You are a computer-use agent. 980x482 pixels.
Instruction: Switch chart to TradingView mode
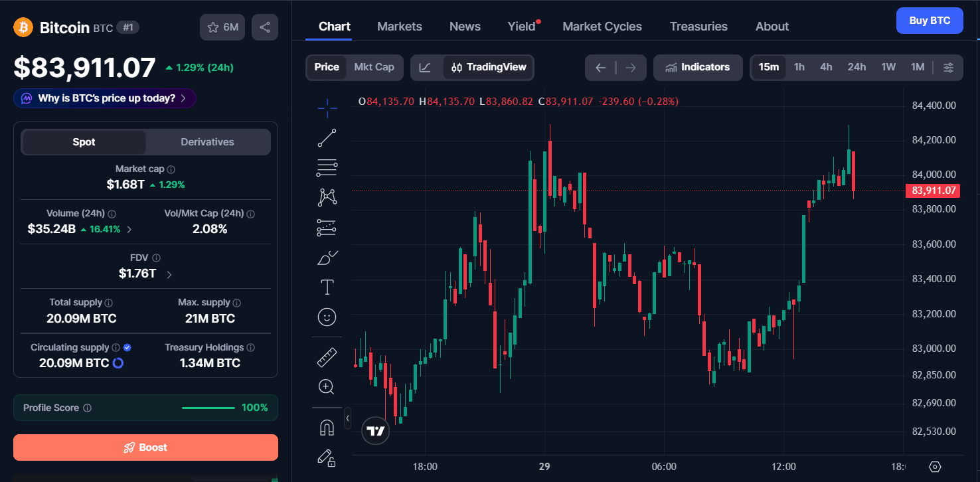pyautogui.click(x=489, y=67)
